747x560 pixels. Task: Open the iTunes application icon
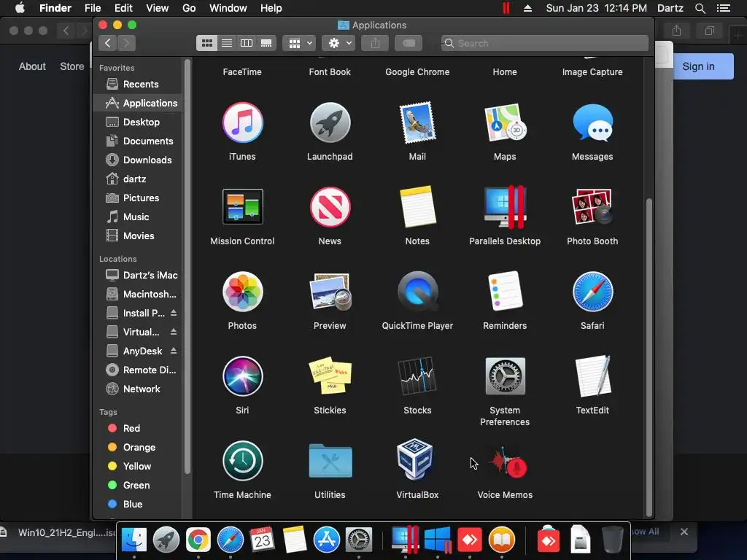pos(242,122)
